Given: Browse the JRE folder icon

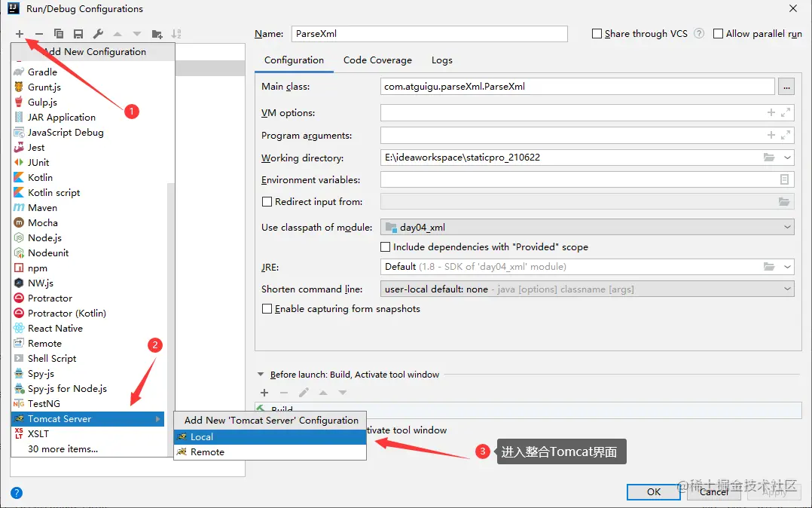Looking at the screenshot, I should [769, 267].
